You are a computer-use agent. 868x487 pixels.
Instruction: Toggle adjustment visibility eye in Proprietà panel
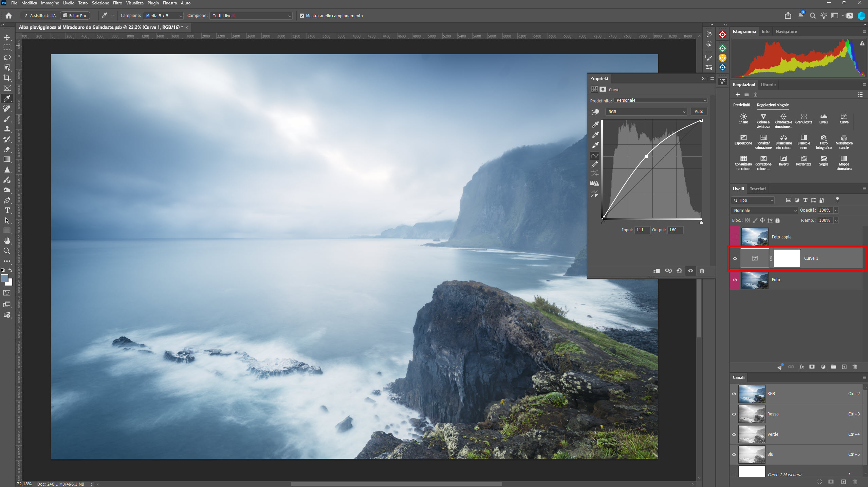pyautogui.click(x=690, y=271)
